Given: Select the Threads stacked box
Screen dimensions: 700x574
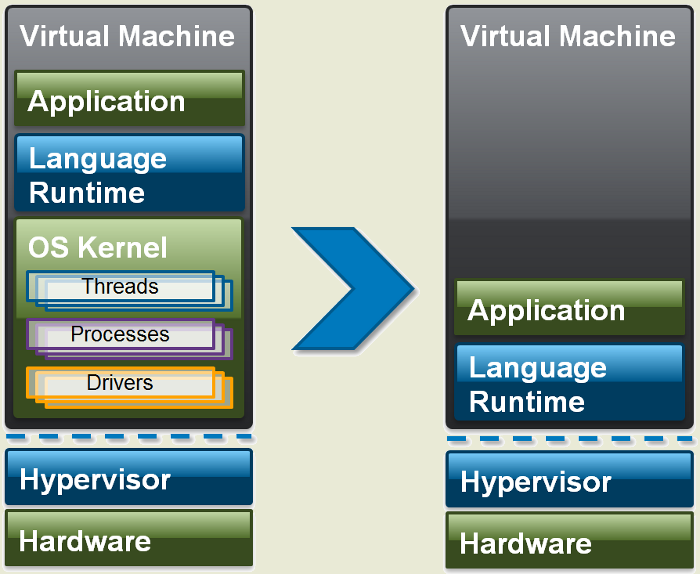Looking at the screenshot, I should point(129,291).
